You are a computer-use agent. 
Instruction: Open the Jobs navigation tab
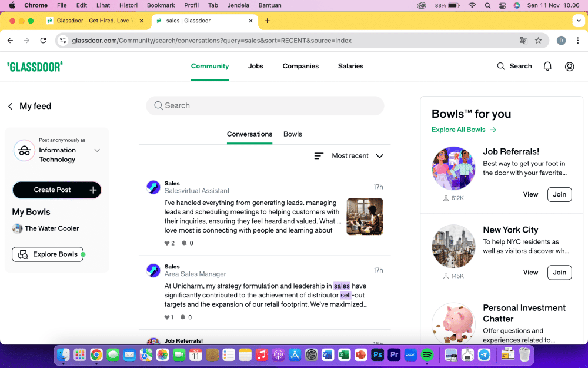256,67
